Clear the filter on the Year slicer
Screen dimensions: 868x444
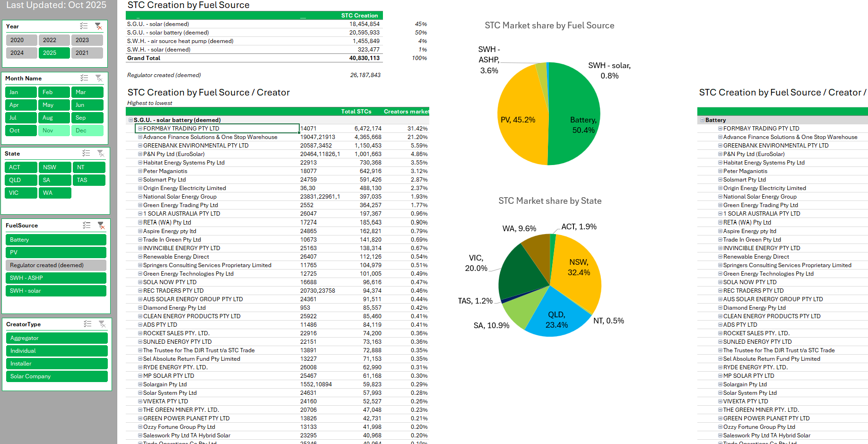point(98,26)
